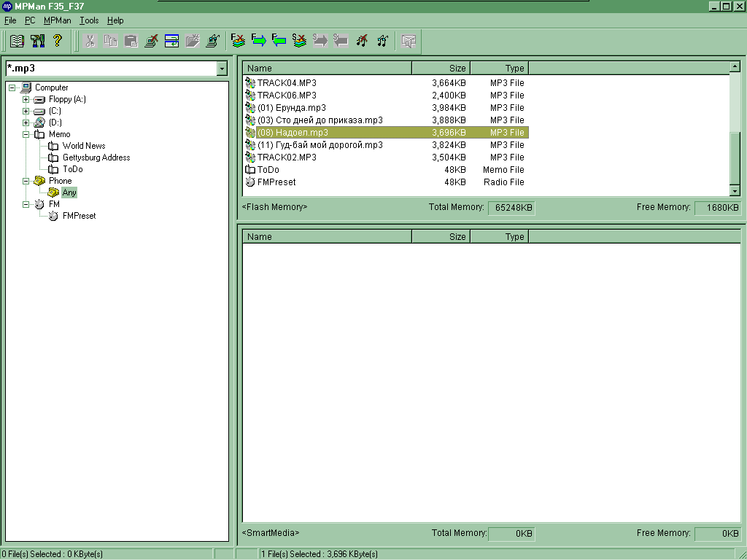Expand the (C:) drive tree node

(x=26, y=111)
